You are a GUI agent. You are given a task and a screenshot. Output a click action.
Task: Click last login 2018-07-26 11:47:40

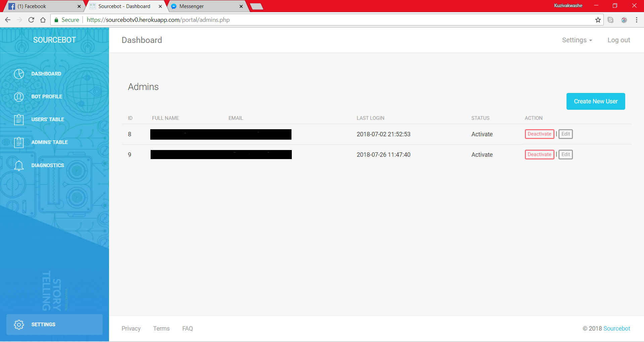pos(383,155)
